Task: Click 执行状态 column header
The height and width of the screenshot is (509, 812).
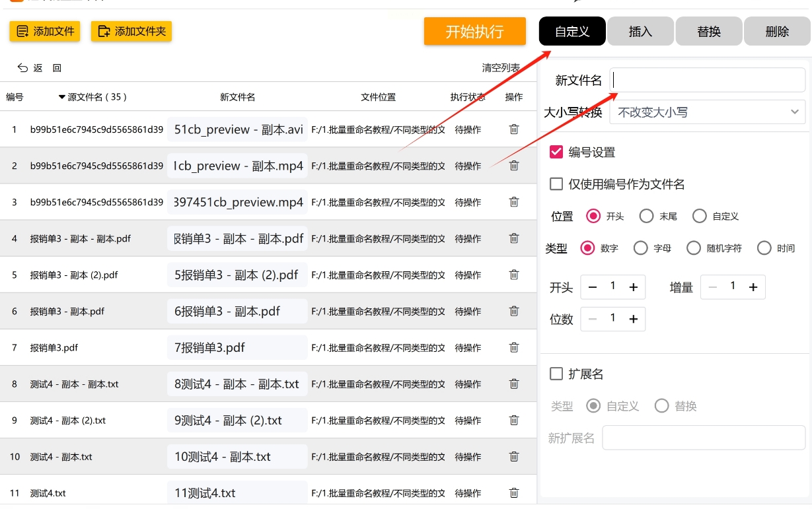Action: pyautogui.click(x=468, y=97)
